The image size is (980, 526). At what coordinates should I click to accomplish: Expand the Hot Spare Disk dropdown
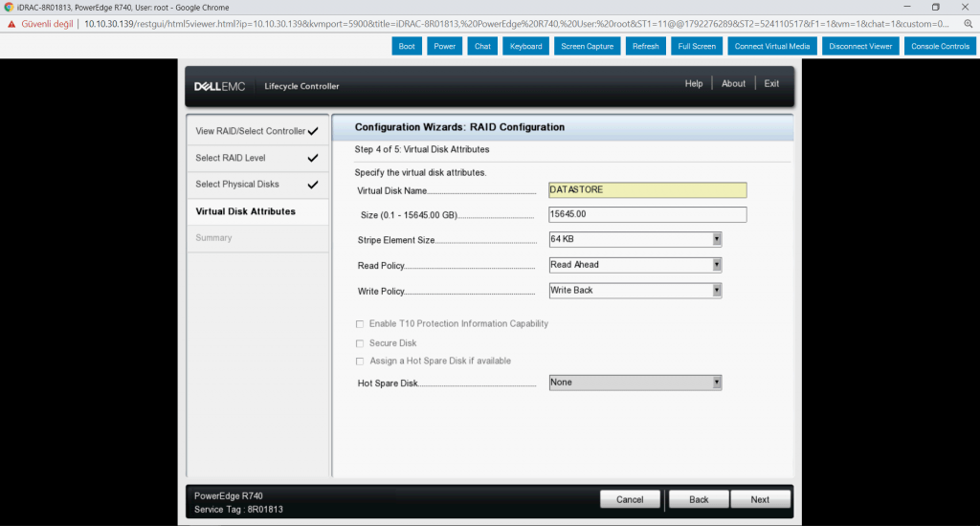pos(635,383)
